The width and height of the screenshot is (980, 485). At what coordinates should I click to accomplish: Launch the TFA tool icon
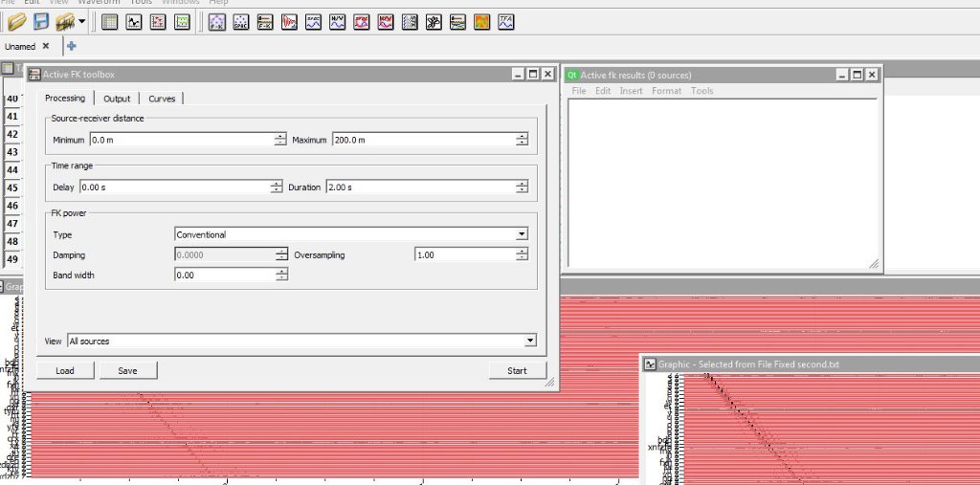pyautogui.click(x=505, y=23)
